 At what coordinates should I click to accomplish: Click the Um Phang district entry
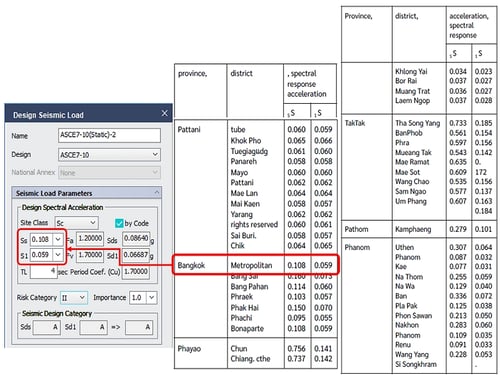[411, 201]
